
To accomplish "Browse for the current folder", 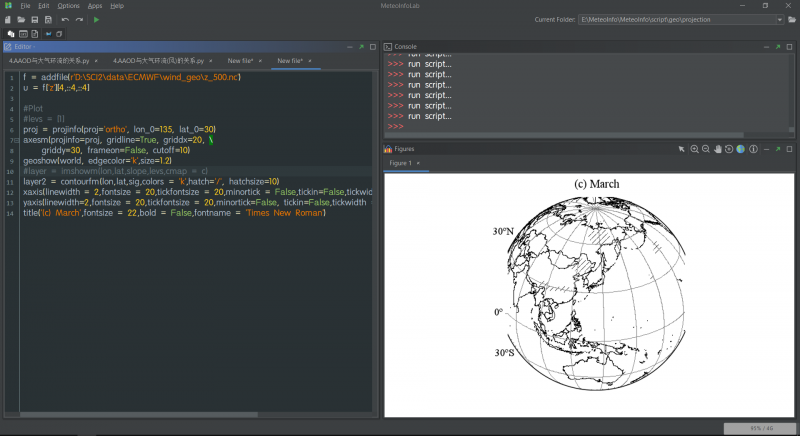I will (792, 19).
